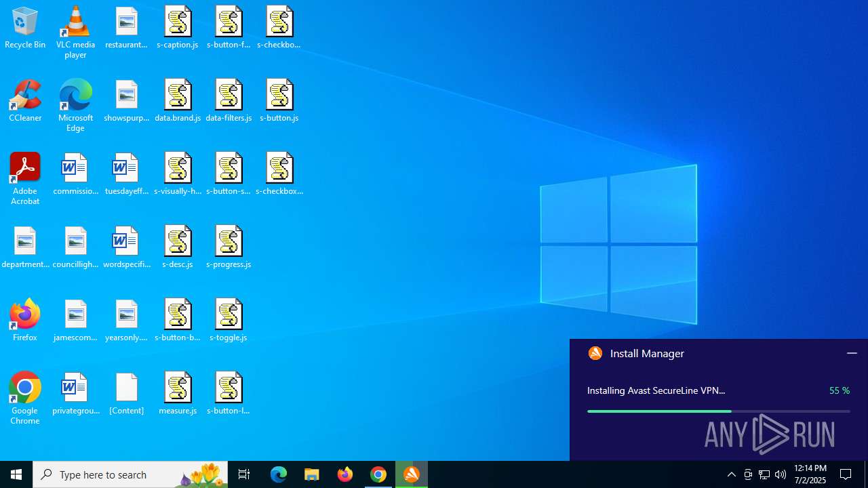Viewport: 868px width, 488px height.
Task: Select the data-filters.js file
Action: [229, 101]
